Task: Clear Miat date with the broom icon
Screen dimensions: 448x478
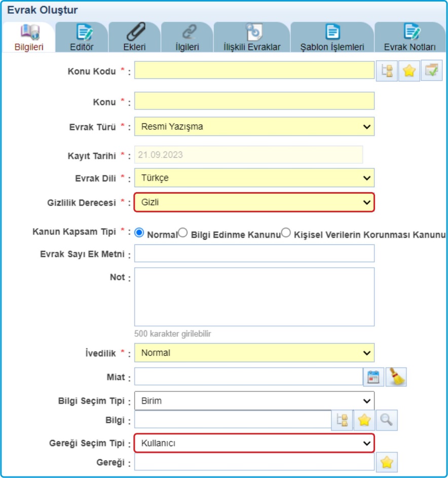Action: coord(396,377)
